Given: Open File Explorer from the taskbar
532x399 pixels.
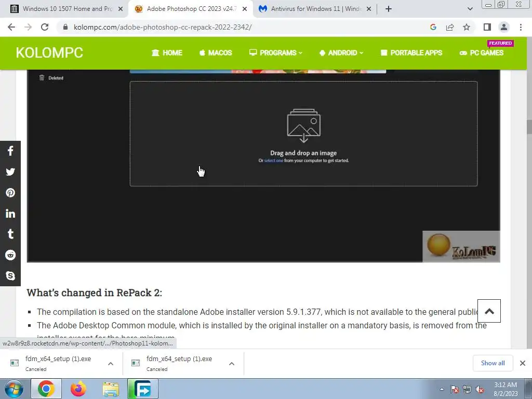Looking at the screenshot, I should tap(111, 389).
